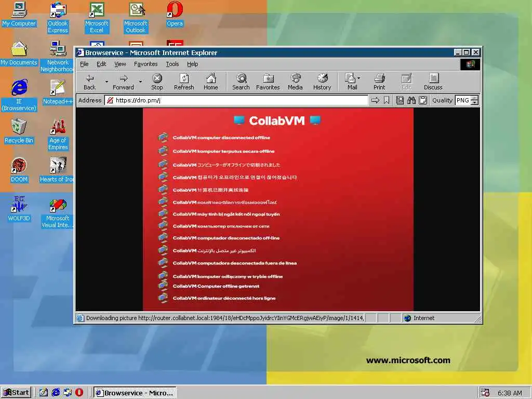This screenshot has height=399, width=532.
Task: Click 'CollabVM ordinateur déconnecté hors ligne' line
Action: coord(224,298)
